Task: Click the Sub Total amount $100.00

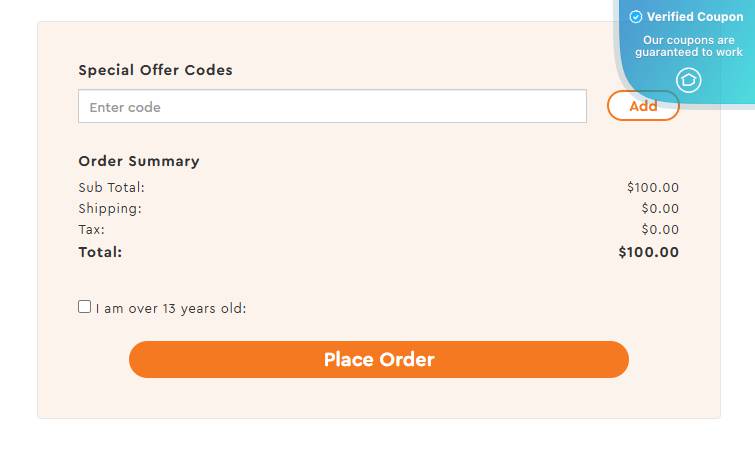Action: [x=653, y=187]
